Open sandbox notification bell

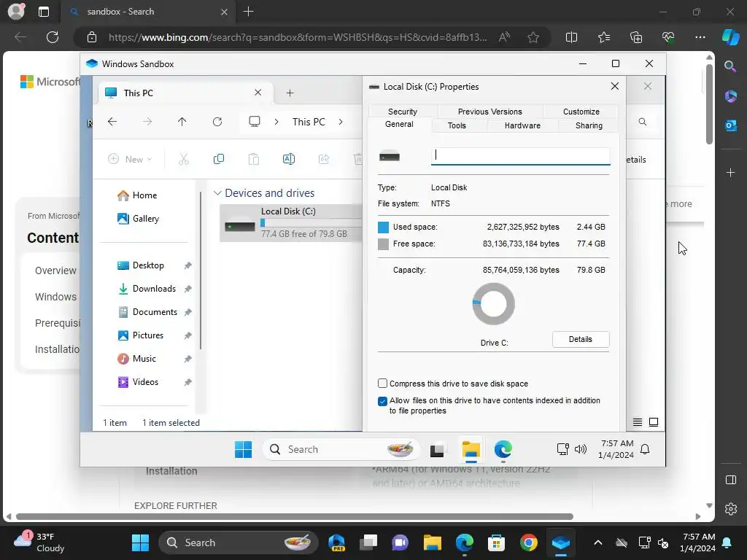645,449
